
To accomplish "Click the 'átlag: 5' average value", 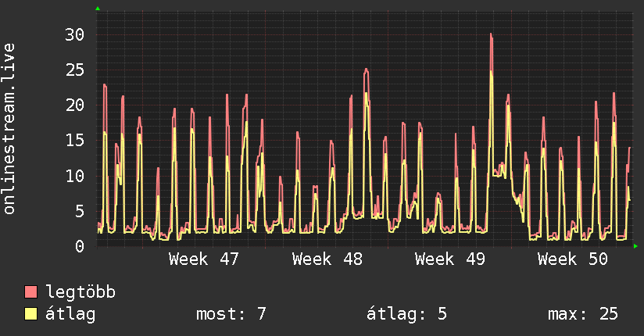I will pyautogui.click(x=406, y=314).
